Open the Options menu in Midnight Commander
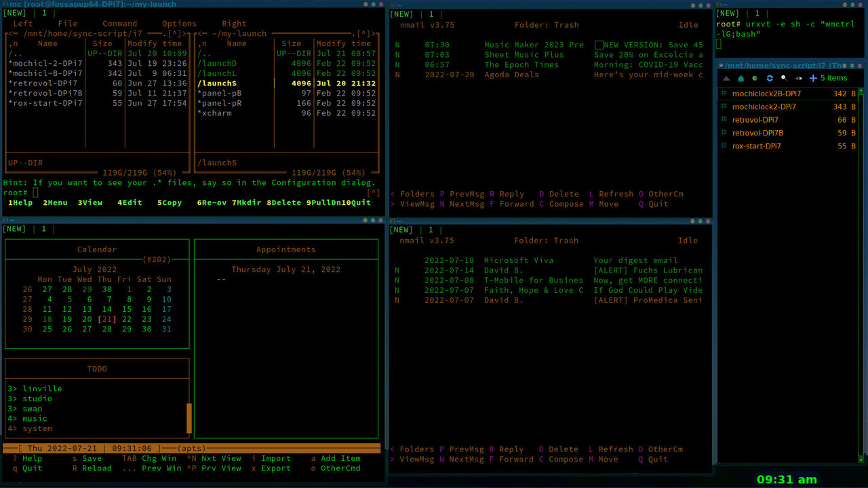868x488 pixels. point(179,23)
